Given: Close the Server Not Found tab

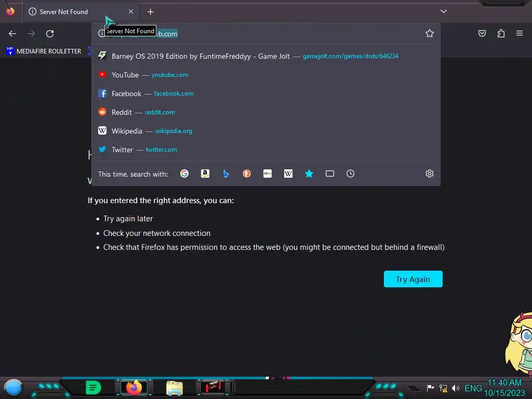Looking at the screenshot, I should coord(131,11).
